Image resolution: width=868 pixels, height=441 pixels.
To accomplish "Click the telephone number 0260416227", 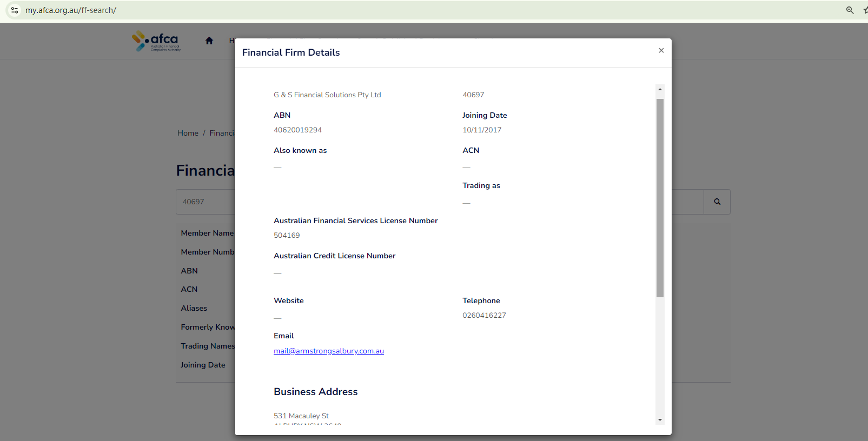I will tap(484, 315).
